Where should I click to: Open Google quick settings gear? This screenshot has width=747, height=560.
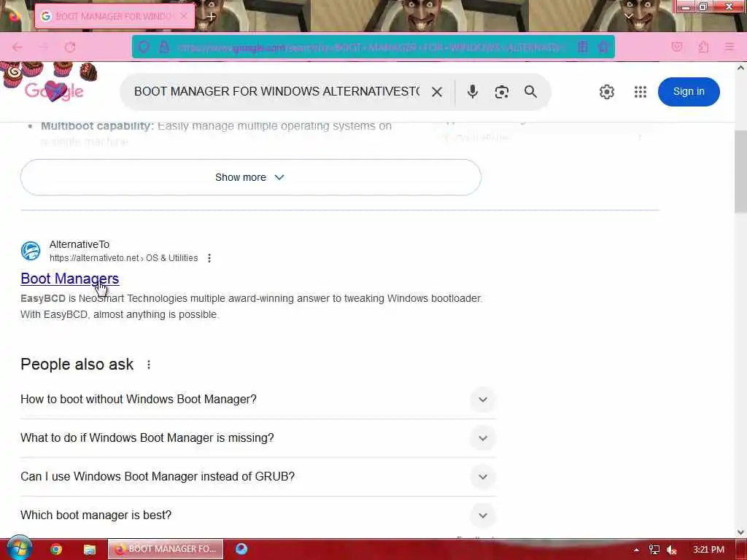pos(606,92)
